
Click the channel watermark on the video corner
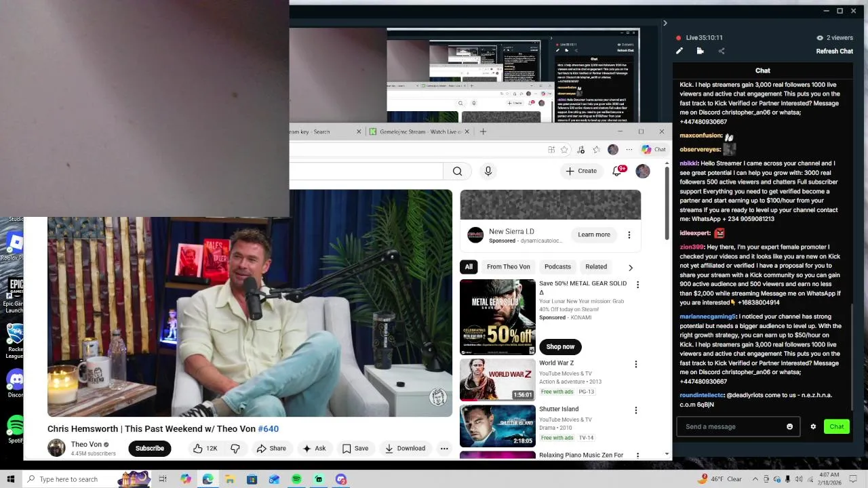click(x=438, y=397)
